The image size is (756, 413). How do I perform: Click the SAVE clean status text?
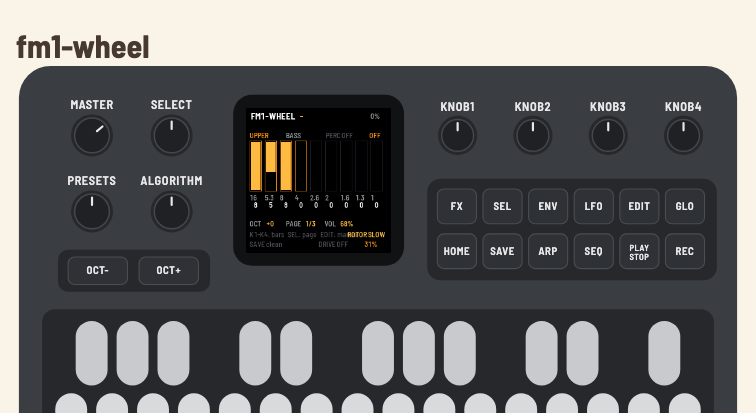[x=266, y=245]
